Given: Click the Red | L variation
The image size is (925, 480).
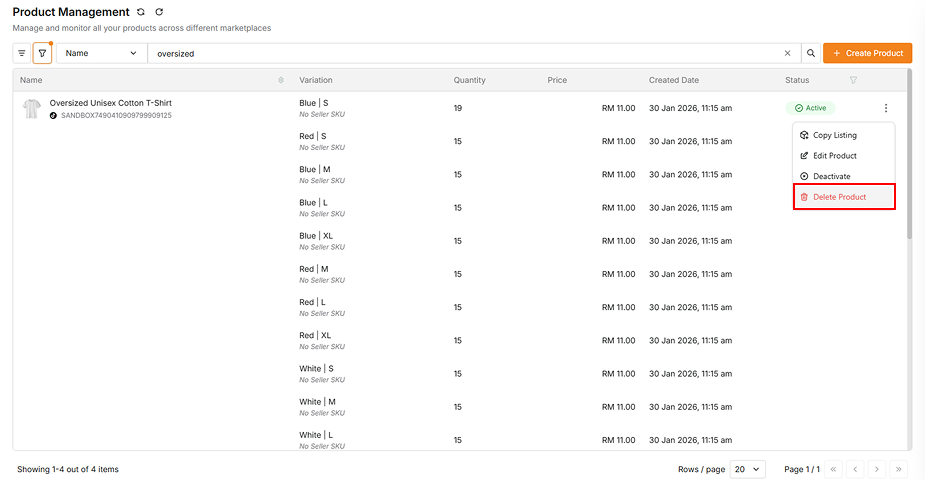Looking at the screenshot, I should 313,302.
